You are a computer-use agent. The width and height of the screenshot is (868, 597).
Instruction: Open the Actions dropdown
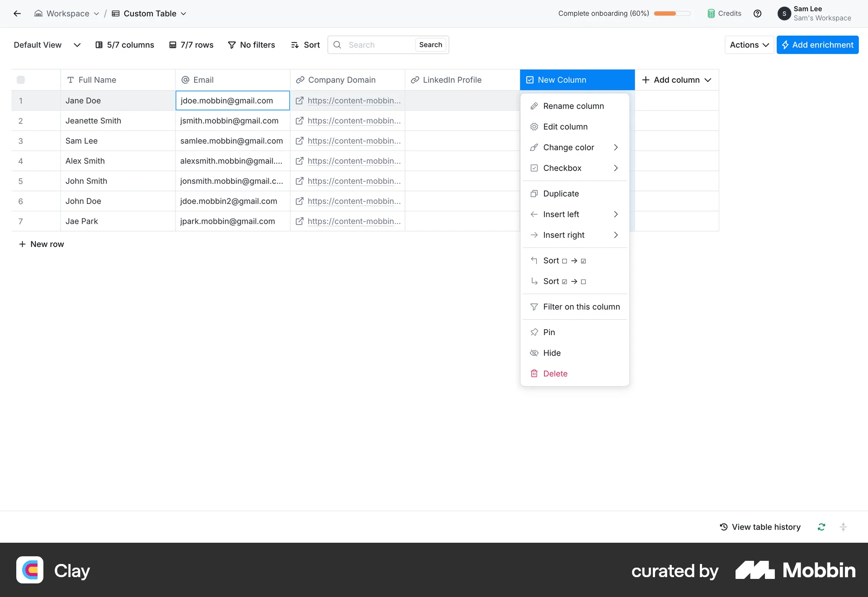pos(749,45)
